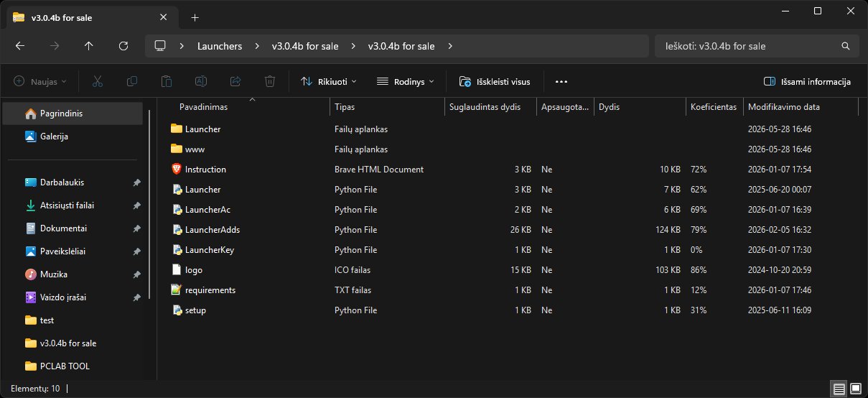This screenshot has height=398, width=868.
Task: Click the Copy icon in toolbar
Action: [132, 82]
